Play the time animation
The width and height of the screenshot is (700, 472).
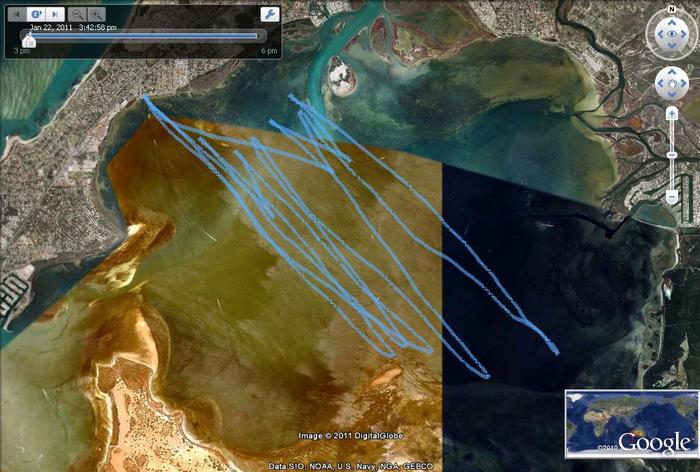[x=36, y=14]
